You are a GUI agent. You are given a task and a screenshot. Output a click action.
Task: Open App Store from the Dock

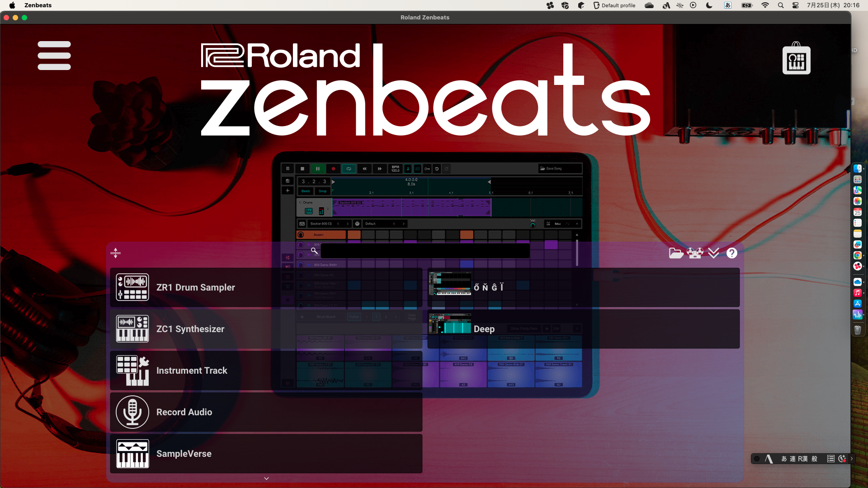point(857,304)
